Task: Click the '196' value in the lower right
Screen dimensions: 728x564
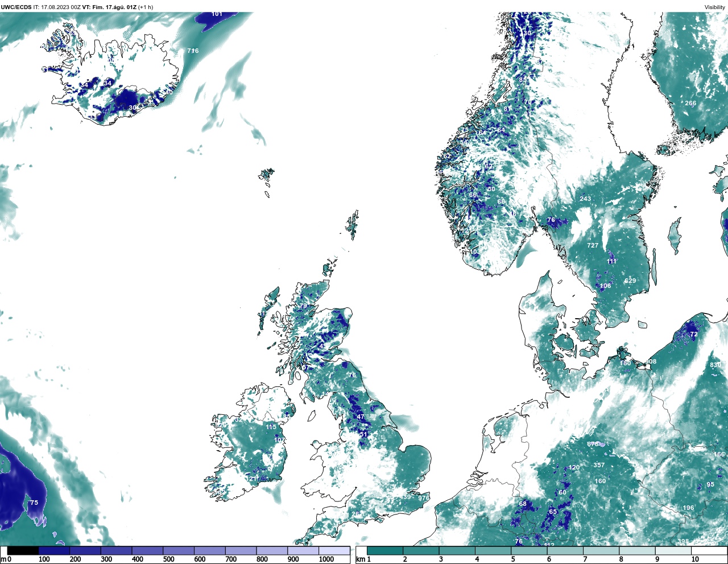Action: (x=688, y=508)
